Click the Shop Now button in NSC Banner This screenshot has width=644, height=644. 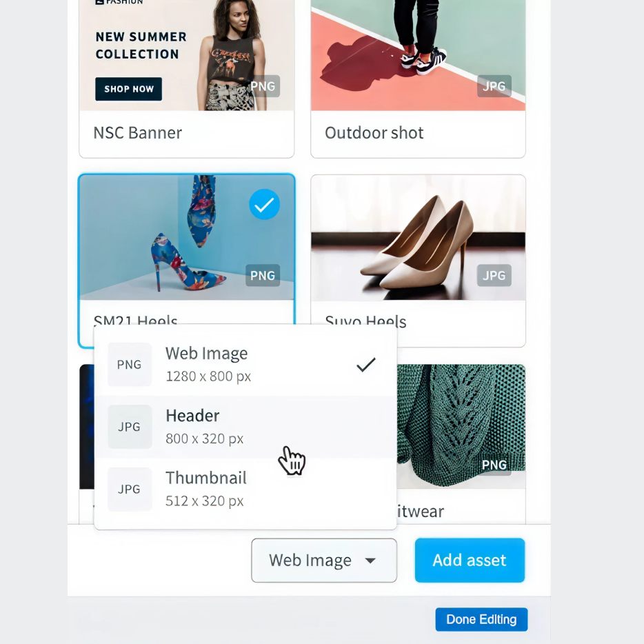pyautogui.click(x=128, y=89)
